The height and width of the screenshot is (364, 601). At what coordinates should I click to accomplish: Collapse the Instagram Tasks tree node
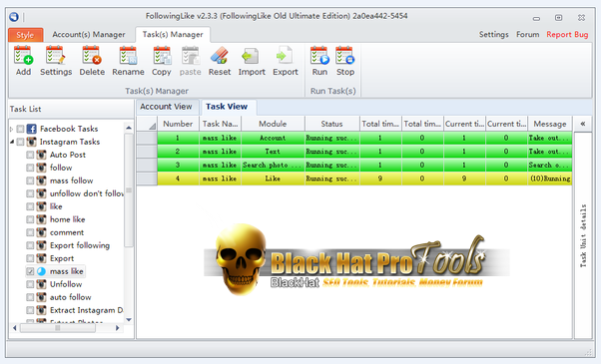pyautogui.click(x=12, y=142)
